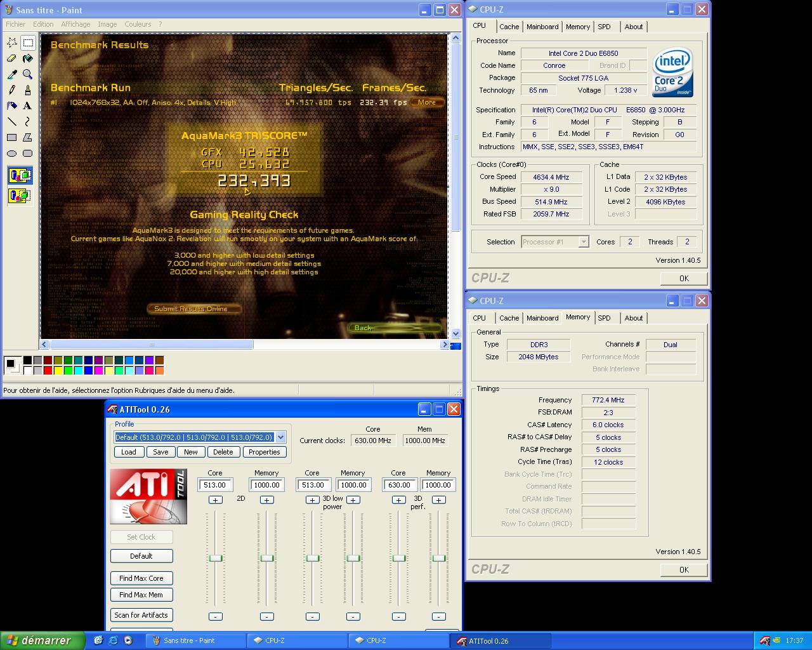
Task: Click Delete profile button in ATITool
Action: point(223,452)
